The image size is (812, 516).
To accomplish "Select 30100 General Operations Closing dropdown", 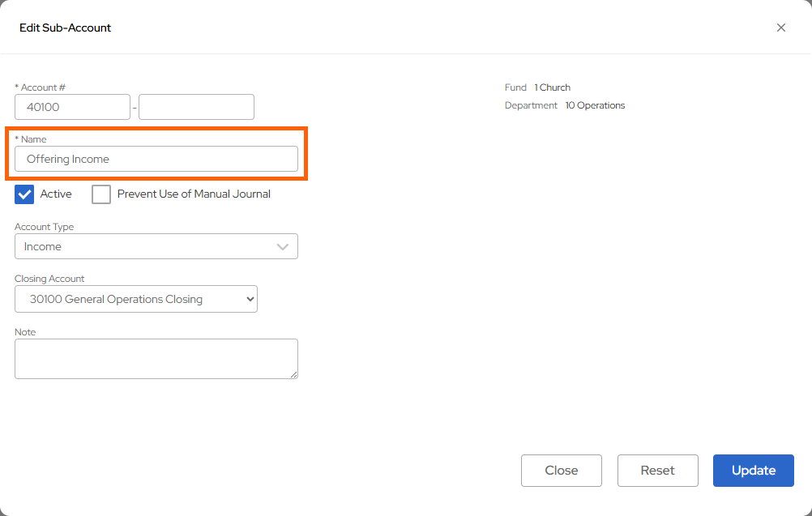I will point(135,299).
